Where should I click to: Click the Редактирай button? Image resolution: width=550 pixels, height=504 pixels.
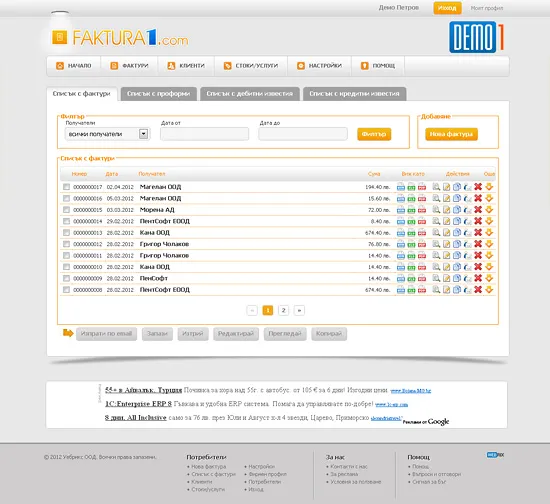(236, 334)
